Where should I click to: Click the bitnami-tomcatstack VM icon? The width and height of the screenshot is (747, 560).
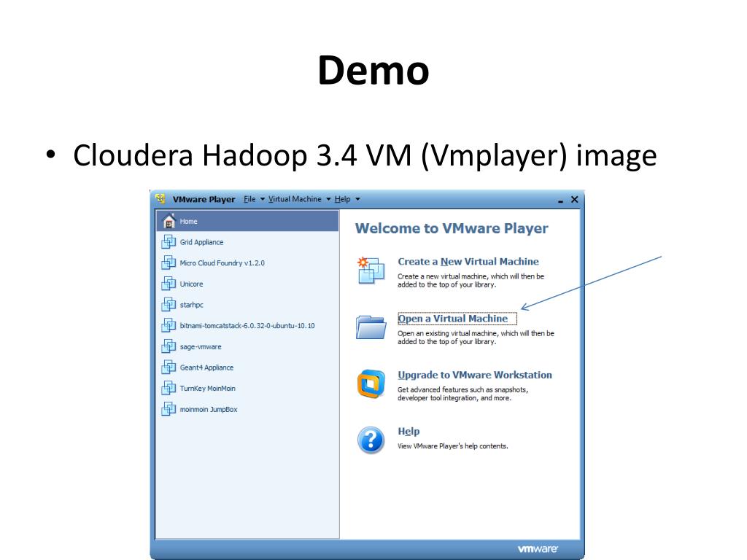coord(169,326)
